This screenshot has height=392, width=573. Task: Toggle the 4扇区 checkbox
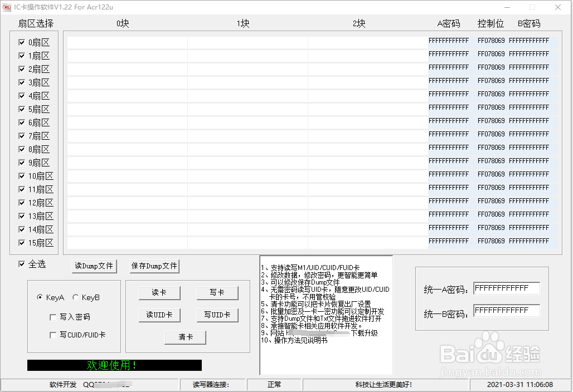[22, 96]
